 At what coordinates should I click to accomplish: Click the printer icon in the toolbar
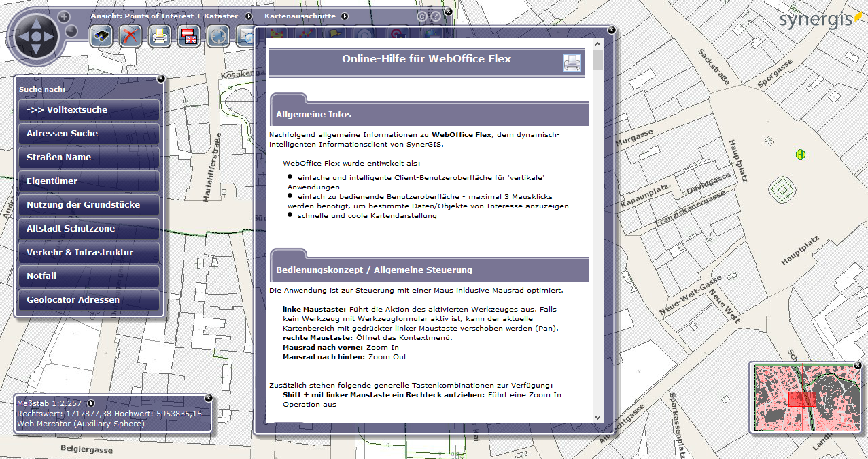(159, 36)
